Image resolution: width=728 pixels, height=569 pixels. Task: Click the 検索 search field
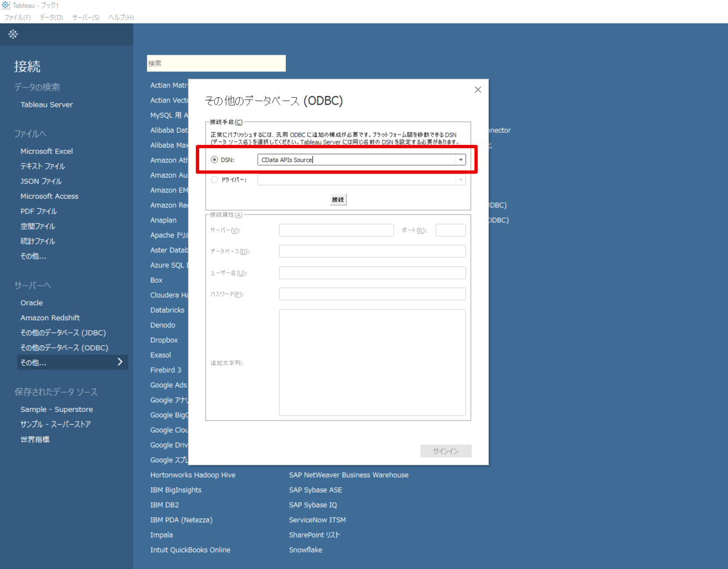point(216,63)
